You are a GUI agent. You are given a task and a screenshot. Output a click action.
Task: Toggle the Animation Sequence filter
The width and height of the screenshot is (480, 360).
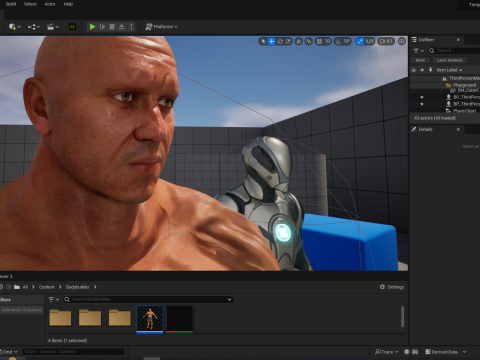coord(22,310)
